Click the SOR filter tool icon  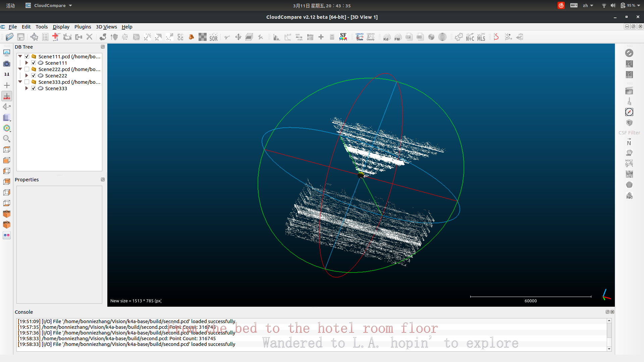point(214,37)
